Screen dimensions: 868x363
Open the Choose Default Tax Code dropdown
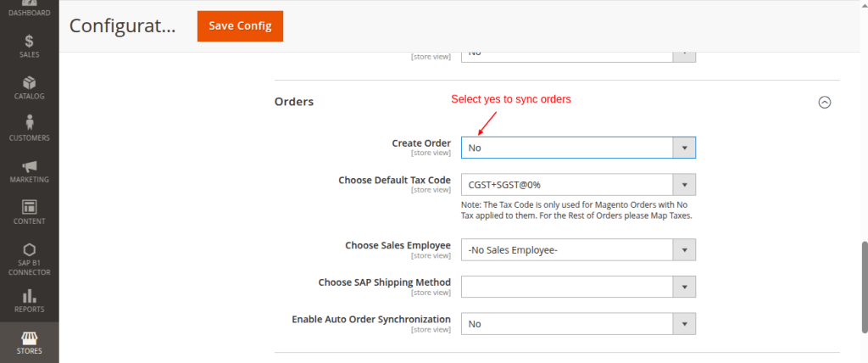578,185
